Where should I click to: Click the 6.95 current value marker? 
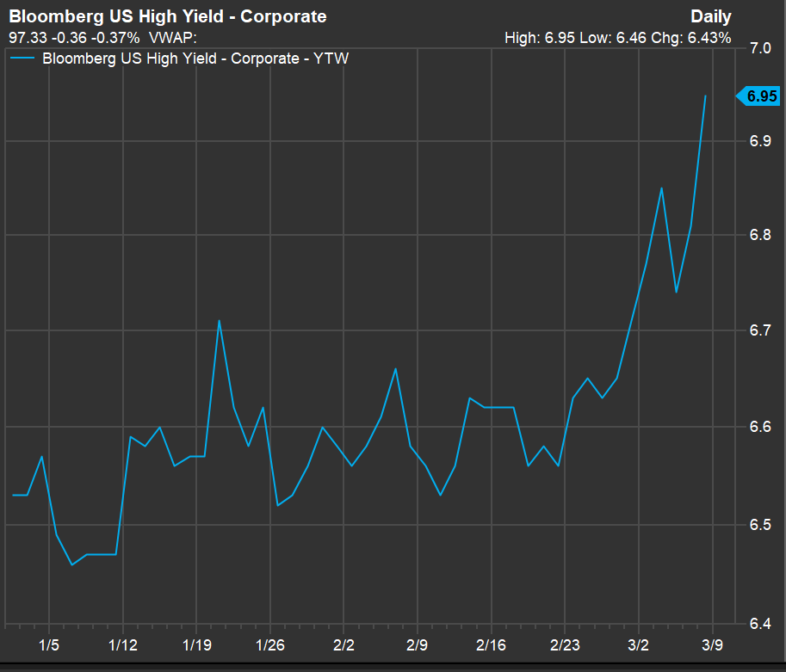click(x=758, y=96)
